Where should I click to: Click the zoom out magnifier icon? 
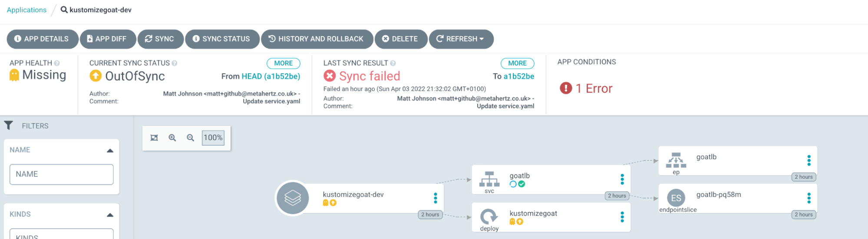(190, 138)
